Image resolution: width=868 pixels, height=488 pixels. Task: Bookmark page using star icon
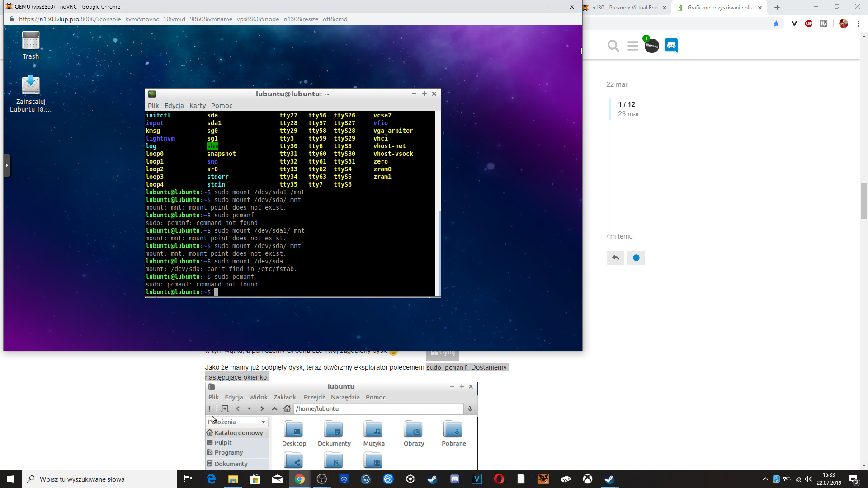776,23
